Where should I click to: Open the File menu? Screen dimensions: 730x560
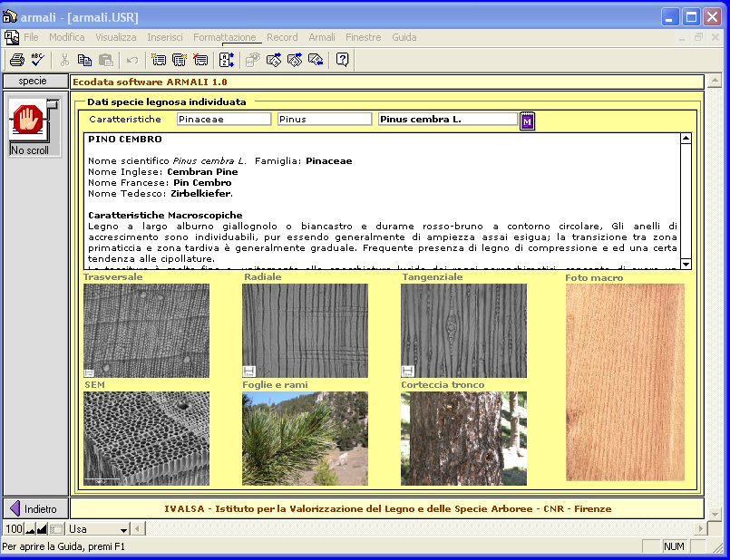tap(31, 37)
